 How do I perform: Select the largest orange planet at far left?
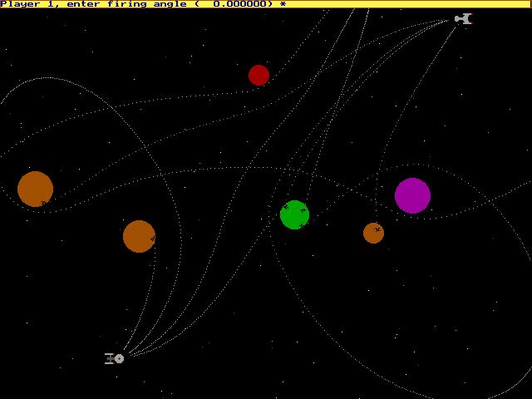(35, 189)
